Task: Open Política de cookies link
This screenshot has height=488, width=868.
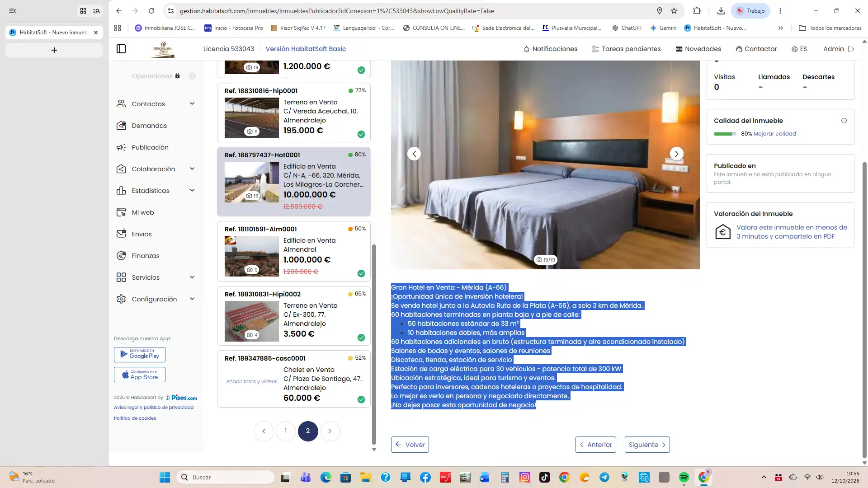Action: tap(135, 418)
